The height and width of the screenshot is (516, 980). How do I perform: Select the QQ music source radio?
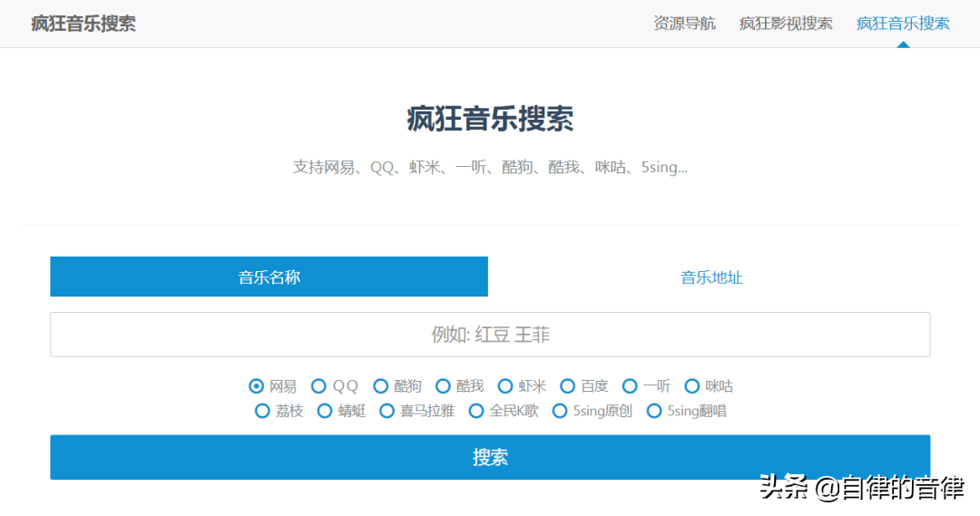[318, 386]
